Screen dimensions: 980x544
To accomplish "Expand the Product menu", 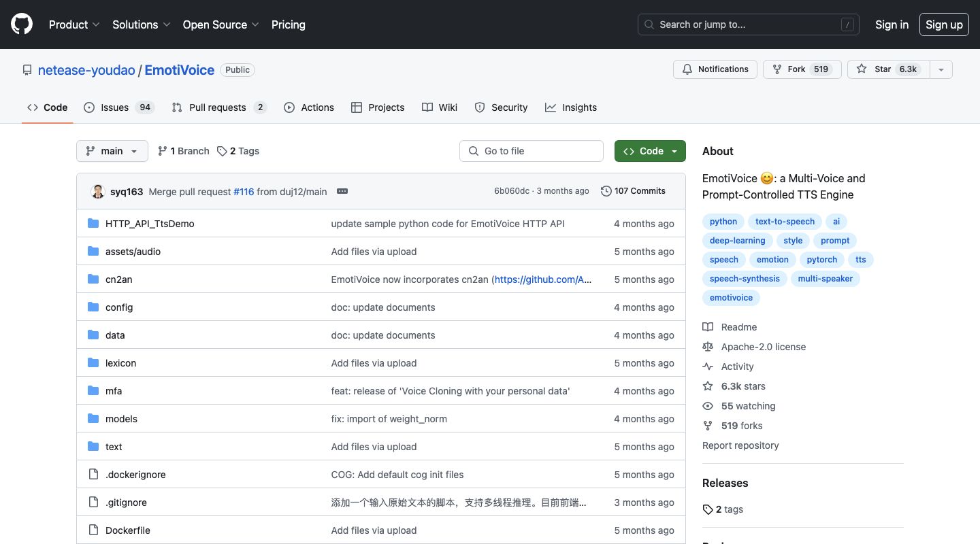I will pyautogui.click(x=74, y=24).
